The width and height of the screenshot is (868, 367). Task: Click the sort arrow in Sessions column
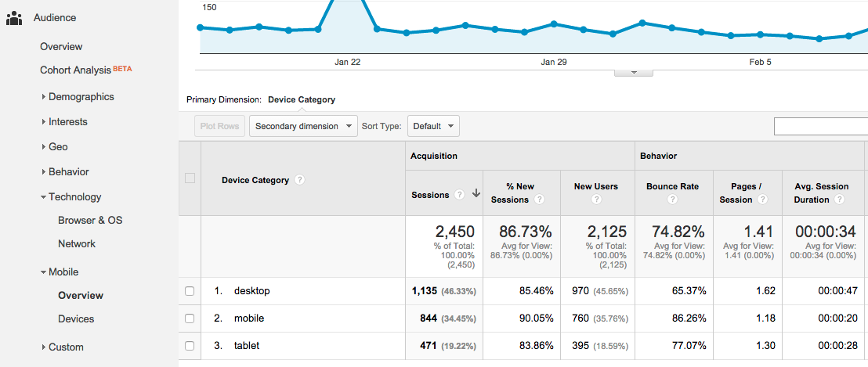[476, 195]
